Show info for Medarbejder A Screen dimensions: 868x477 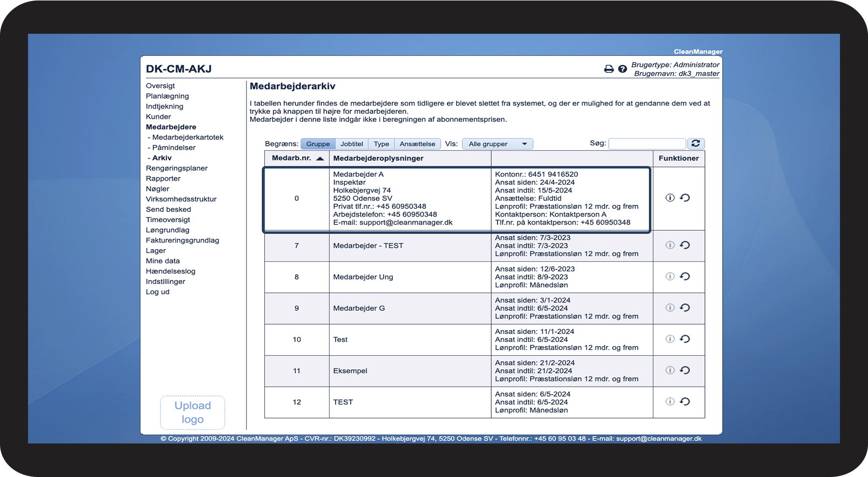pyautogui.click(x=670, y=198)
